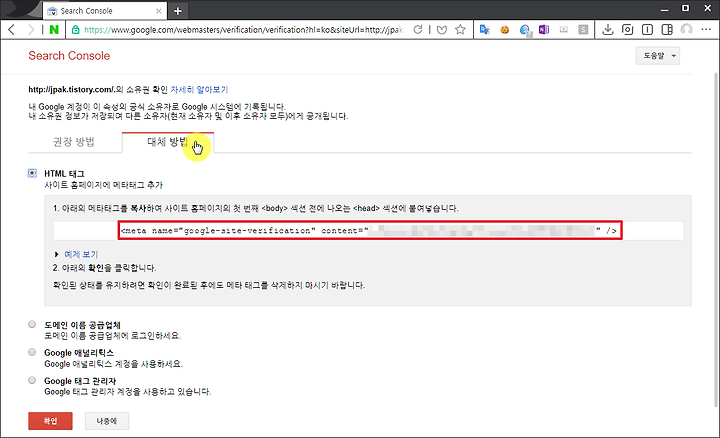This screenshot has width=720, height=438.
Task: Open the 자세히 알아보기 link
Action: point(199,90)
